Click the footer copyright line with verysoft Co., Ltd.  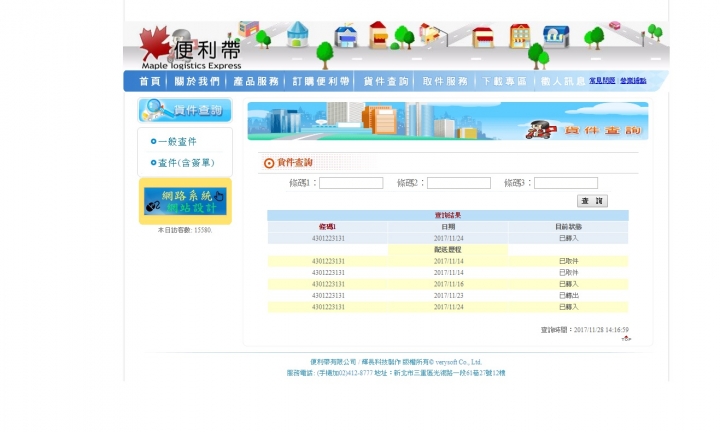click(x=396, y=362)
